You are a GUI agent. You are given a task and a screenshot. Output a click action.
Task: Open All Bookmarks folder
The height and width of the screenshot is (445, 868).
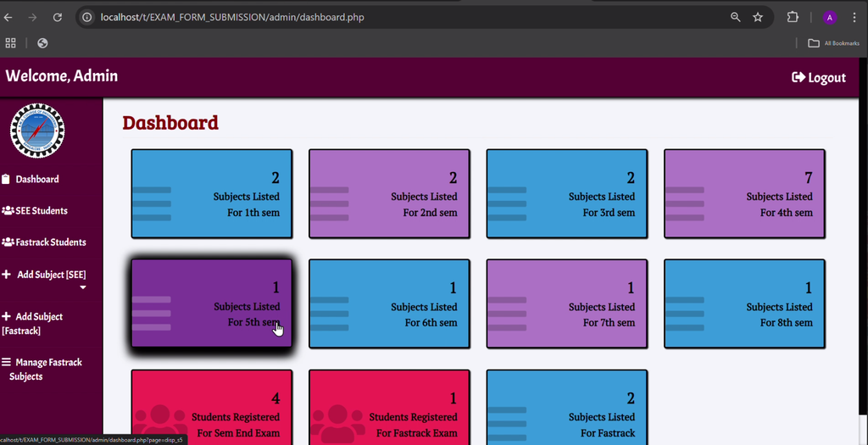tap(834, 42)
